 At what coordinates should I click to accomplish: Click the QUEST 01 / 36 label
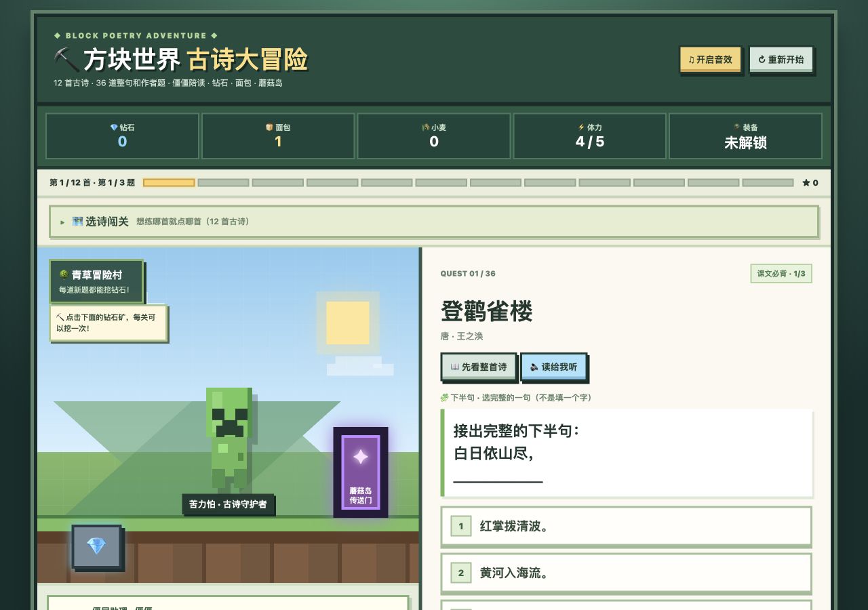click(468, 274)
